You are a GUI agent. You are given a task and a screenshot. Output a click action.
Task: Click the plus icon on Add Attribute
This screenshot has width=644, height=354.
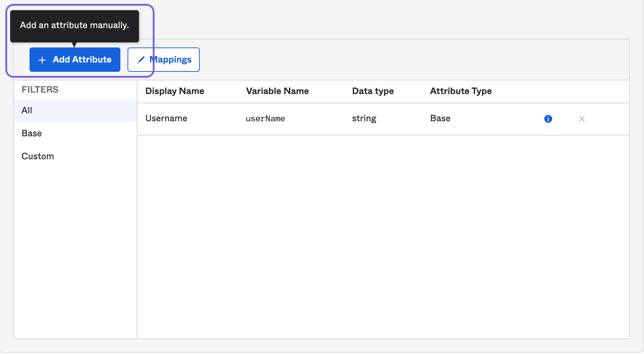coord(42,60)
